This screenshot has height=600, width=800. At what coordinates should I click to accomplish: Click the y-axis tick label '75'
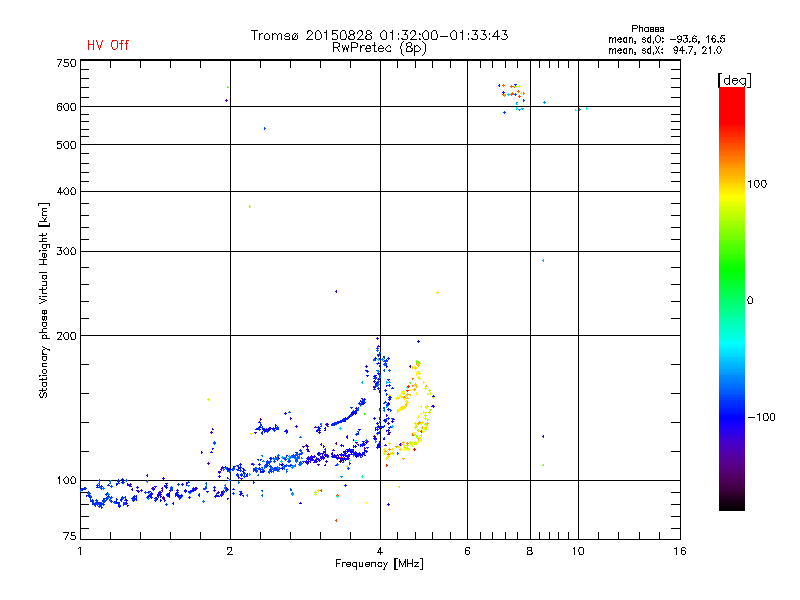pos(70,536)
